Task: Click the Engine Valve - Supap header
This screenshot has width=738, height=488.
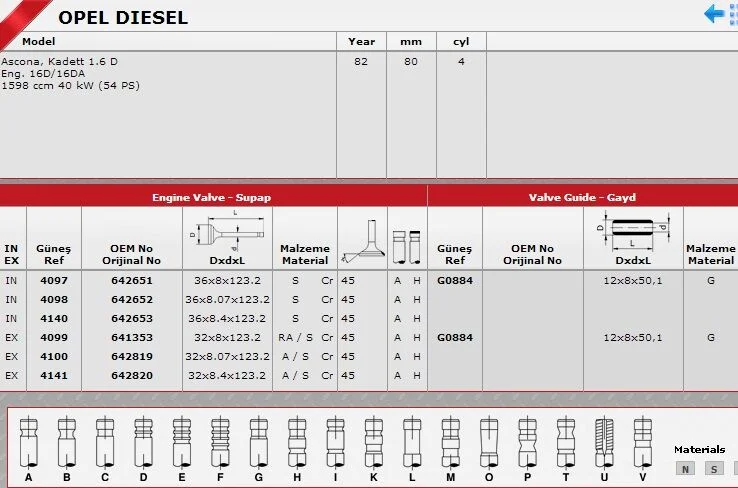Action: click(211, 197)
